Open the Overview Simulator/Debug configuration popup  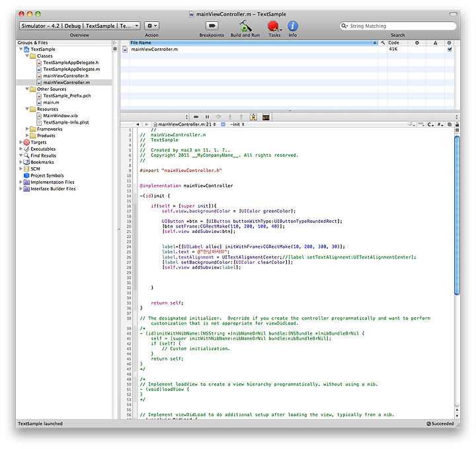[79, 26]
